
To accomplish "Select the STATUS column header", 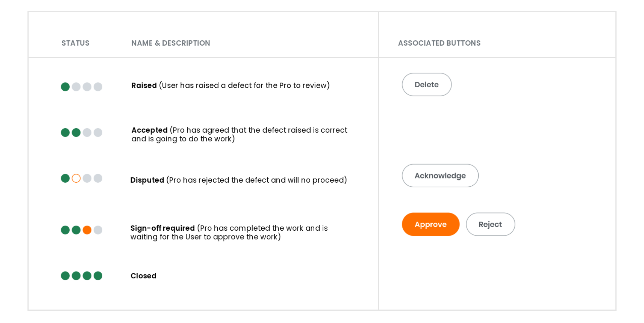I will tap(75, 43).
